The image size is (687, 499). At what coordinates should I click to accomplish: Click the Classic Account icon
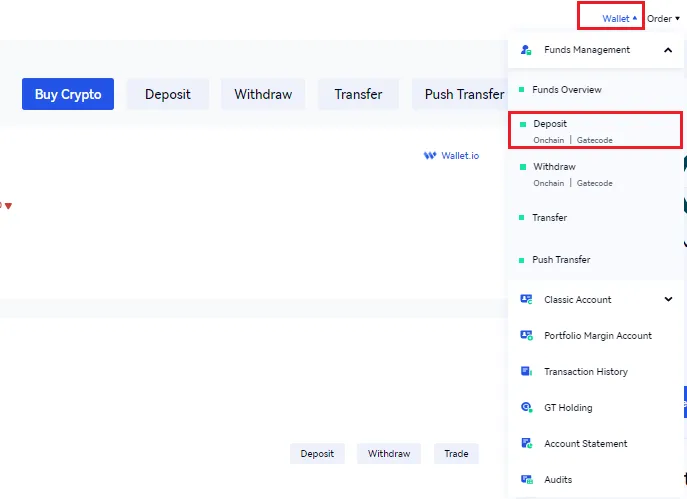pyautogui.click(x=526, y=299)
